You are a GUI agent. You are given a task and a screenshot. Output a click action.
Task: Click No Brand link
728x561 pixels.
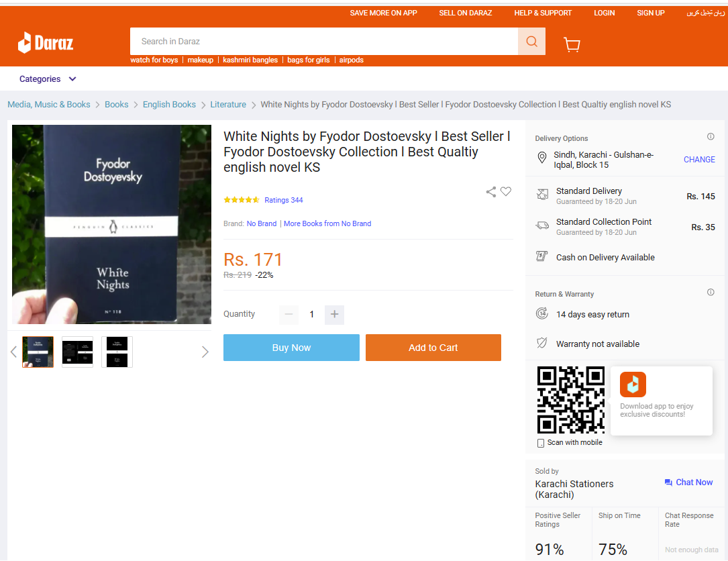(x=262, y=223)
